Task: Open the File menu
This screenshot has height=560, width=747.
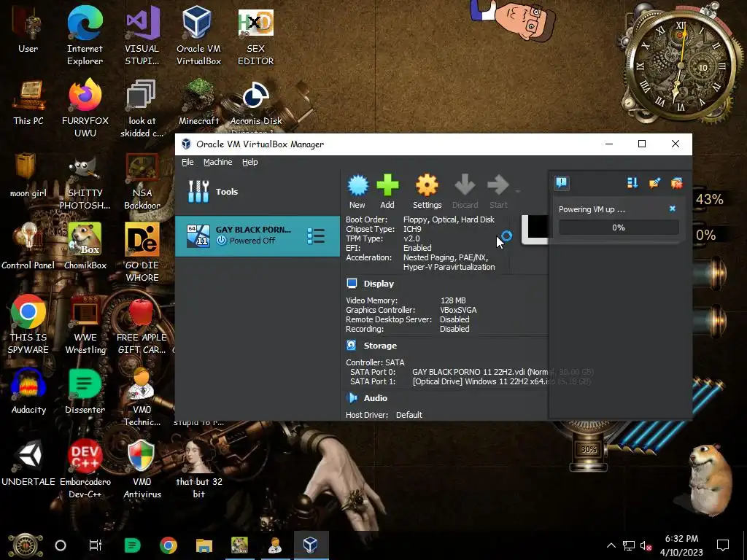Action: click(x=187, y=162)
